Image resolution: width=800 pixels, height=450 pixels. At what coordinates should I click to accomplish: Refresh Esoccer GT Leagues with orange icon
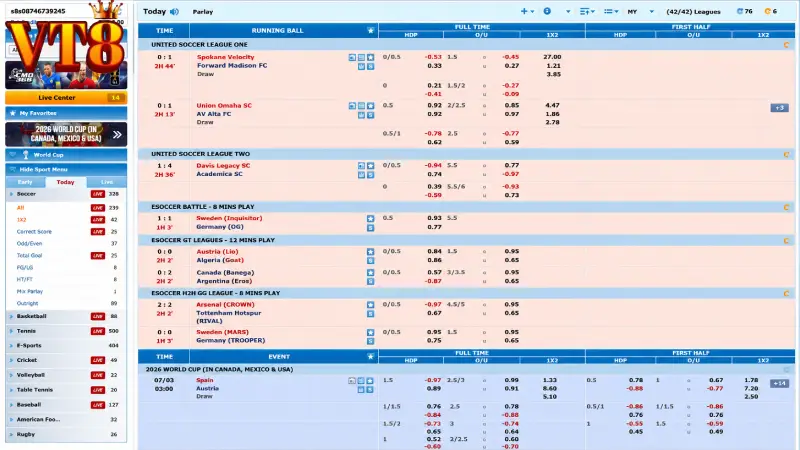[x=786, y=240]
